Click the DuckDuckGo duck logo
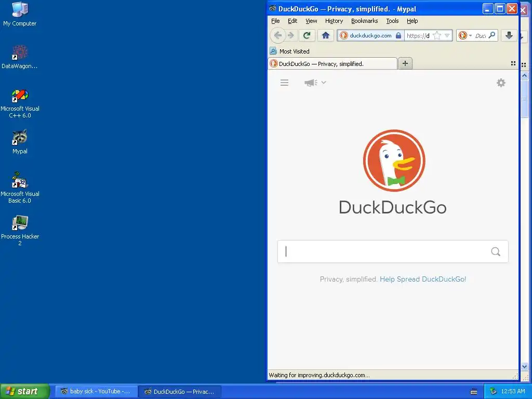 (x=394, y=161)
